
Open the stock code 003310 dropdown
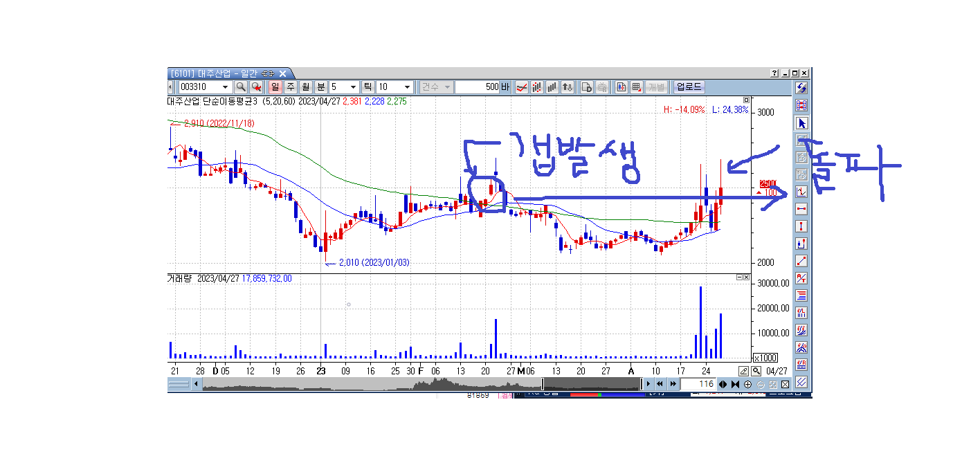pyautogui.click(x=224, y=87)
